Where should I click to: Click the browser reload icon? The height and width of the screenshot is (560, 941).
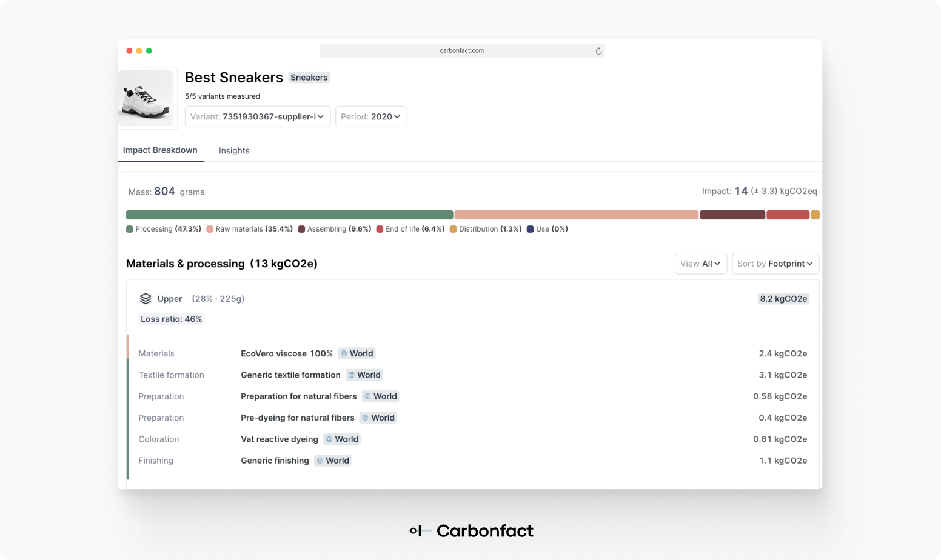tap(598, 51)
